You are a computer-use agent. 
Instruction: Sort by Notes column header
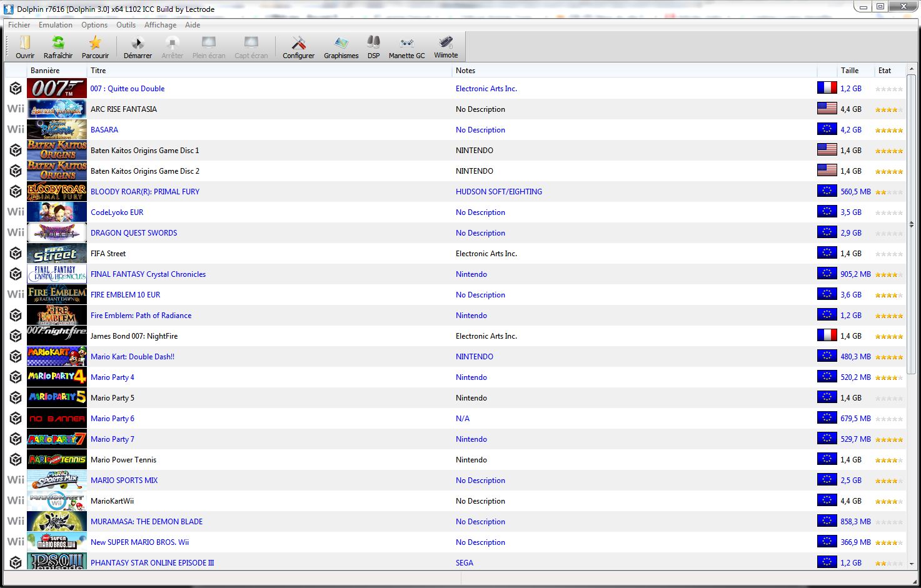coord(634,71)
